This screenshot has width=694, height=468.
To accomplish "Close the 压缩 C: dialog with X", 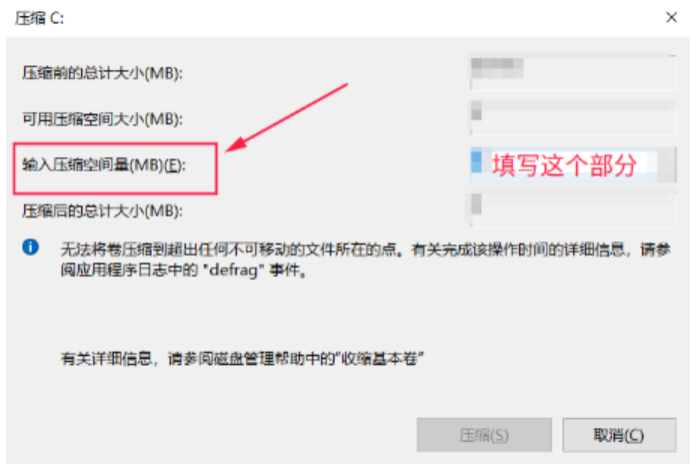I will (x=671, y=17).
